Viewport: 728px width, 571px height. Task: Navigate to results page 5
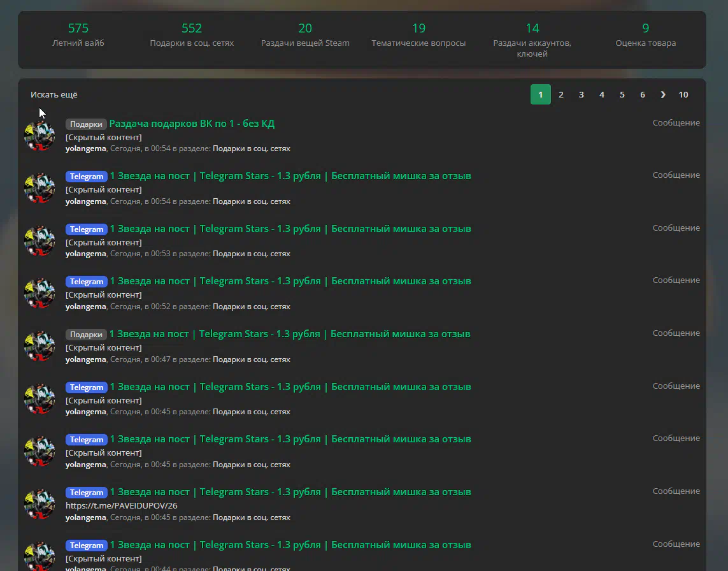click(622, 95)
